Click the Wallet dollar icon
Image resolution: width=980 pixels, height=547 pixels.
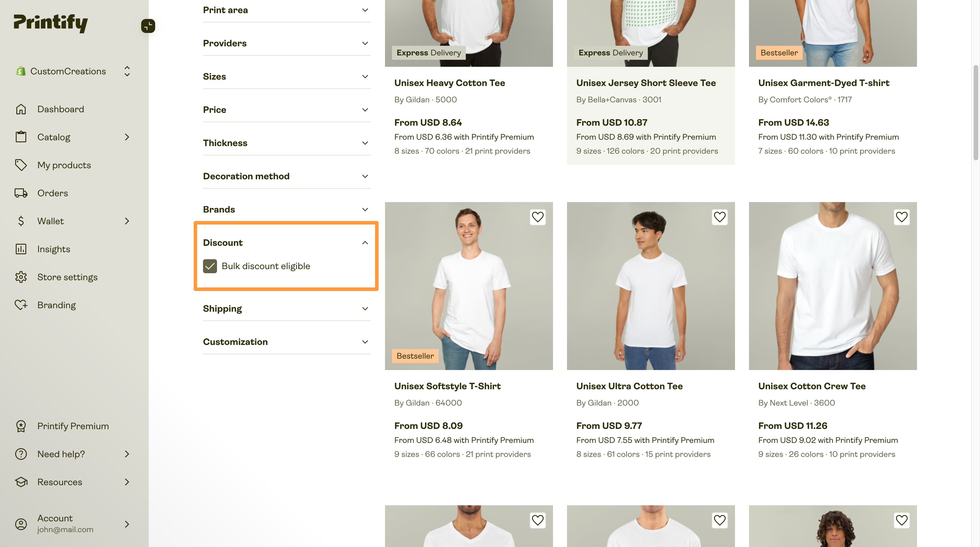(21, 221)
